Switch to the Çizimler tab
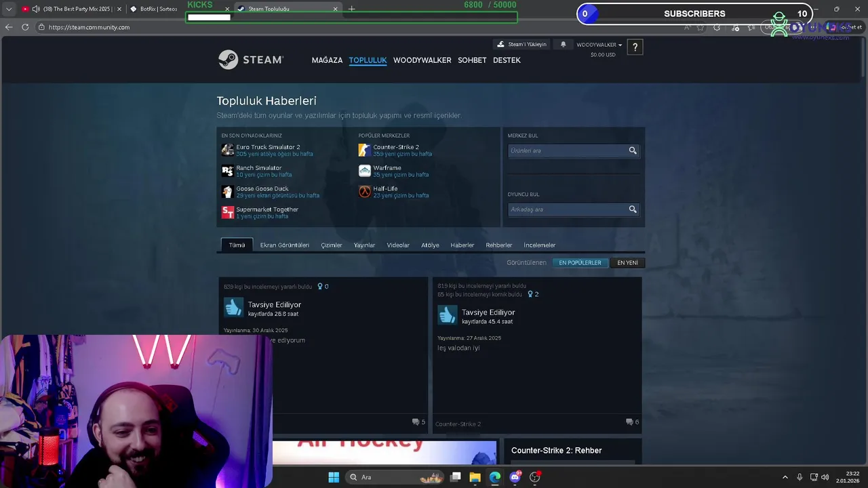The height and width of the screenshot is (488, 868). tap(332, 245)
